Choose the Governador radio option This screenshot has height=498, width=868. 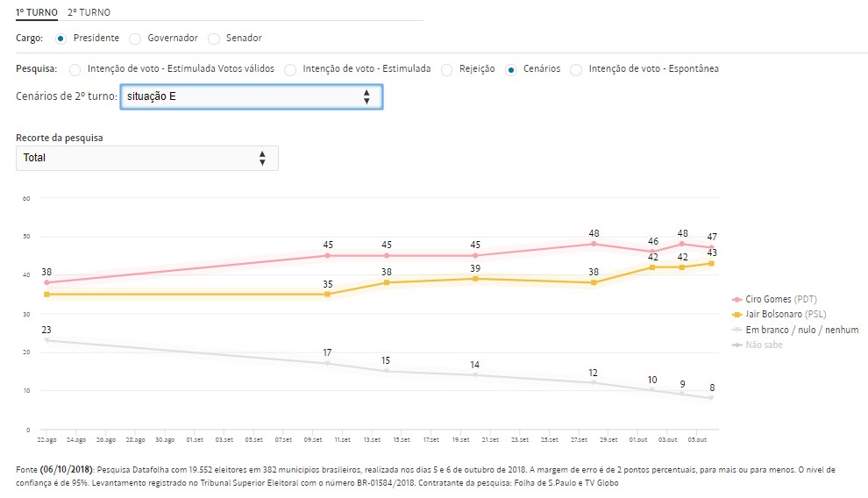(135, 39)
